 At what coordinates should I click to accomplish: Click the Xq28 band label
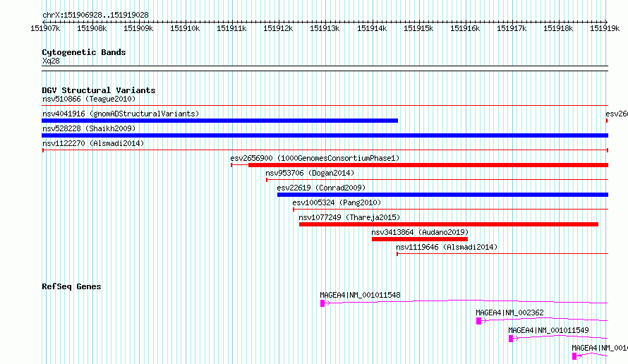click(x=51, y=61)
